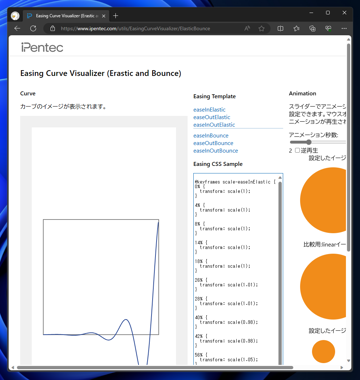Click the browser back arrow
Viewport: 360px width, 380px height.
point(17,29)
